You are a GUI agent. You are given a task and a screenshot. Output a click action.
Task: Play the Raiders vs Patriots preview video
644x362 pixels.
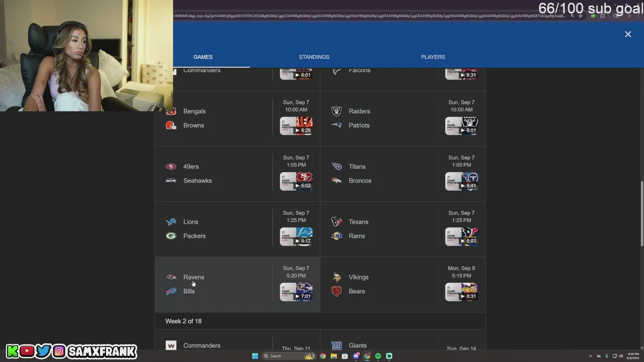coord(461,126)
